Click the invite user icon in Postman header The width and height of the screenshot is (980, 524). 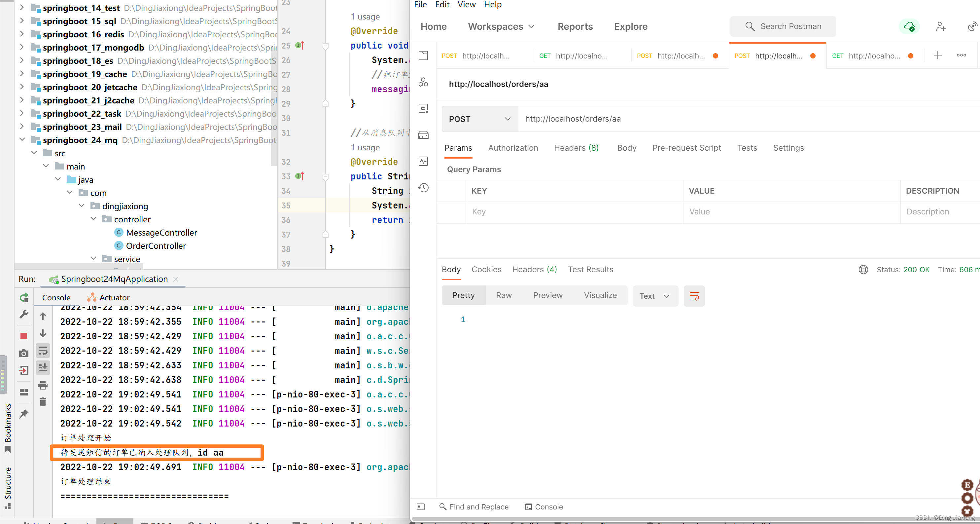[x=940, y=26]
